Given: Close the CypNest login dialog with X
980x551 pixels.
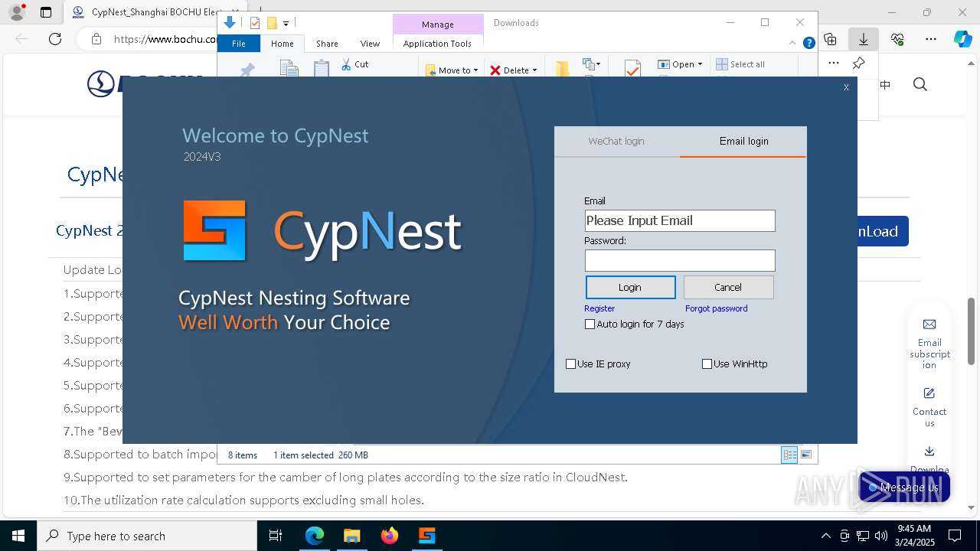Looking at the screenshot, I should coord(846,87).
